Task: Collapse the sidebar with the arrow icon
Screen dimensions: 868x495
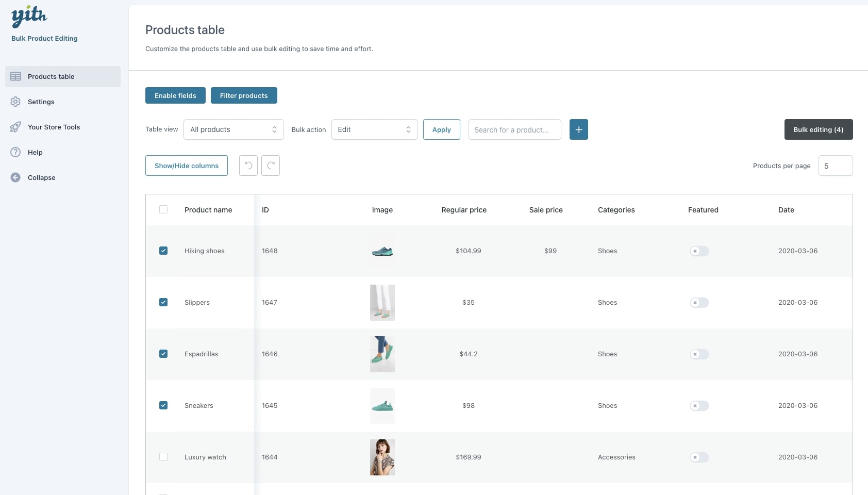Action: click(x=15, y=177)
